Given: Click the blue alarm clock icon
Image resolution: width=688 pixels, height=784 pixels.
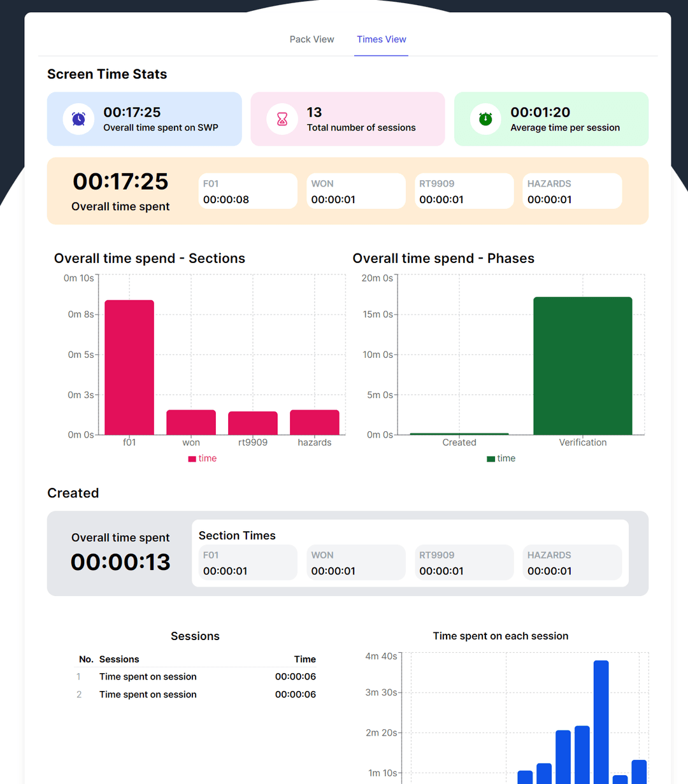Looking at the screenshot, I should pos(78,118).
